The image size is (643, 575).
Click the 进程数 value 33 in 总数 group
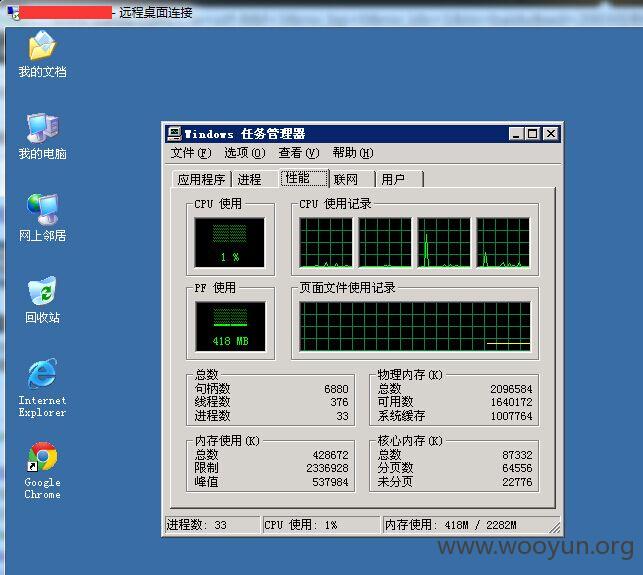(342, 416)
